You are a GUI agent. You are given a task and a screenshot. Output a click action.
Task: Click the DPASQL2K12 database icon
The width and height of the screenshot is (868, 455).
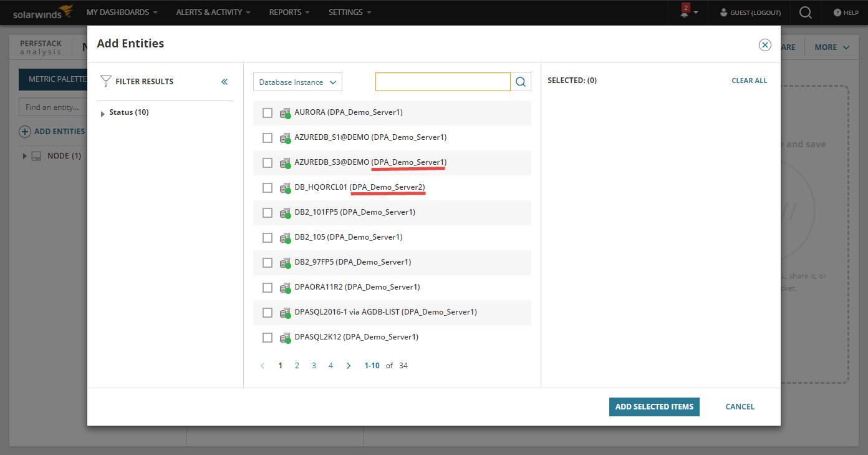tap(286, 338)
